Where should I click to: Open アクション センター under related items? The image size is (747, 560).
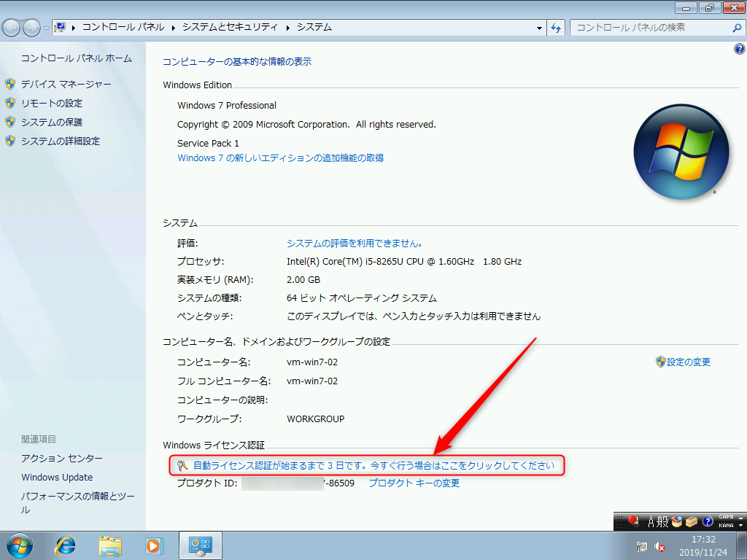click(62, 458)
